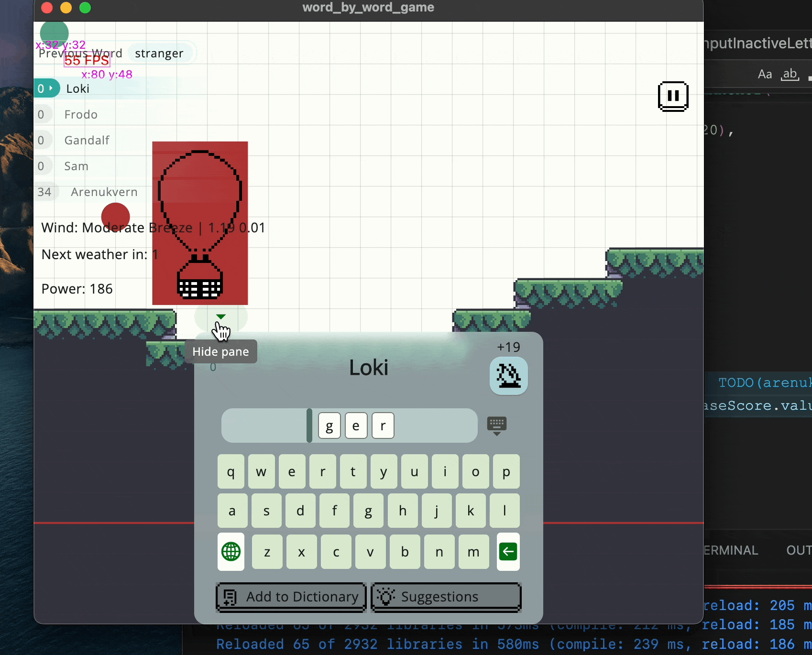Tap the c key on the keyboard
This screenshot has width=812, height=655.
coord(336,552)
